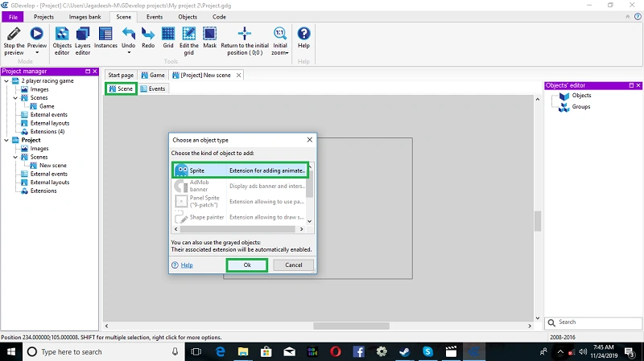Image resolution: width=644 pixels, height=361 pixels.
Task: Open Help link in dialog
Action: pos(187,265)
